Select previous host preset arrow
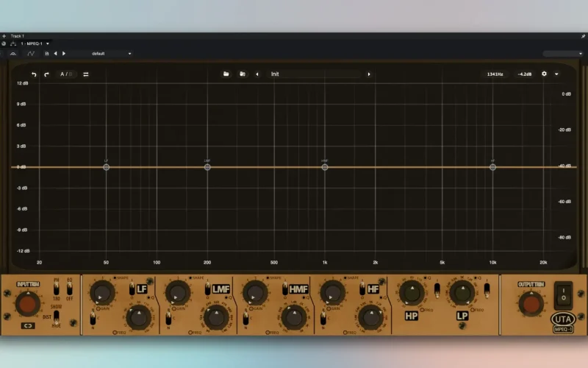 coord(56,54)
